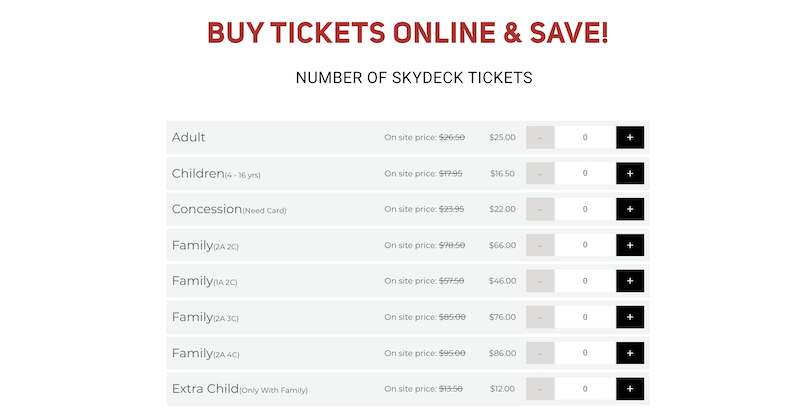The image size is (800, 413).
Task: Decrement Family 2A 2C ticket count
Action: pyautogui.click(x=540, y=245)
